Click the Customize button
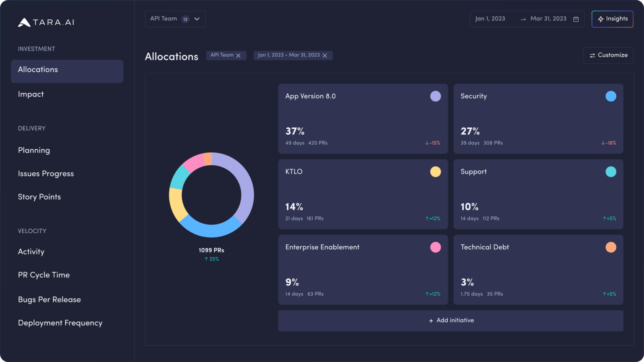The image size is (644, 362). [608, 55]
